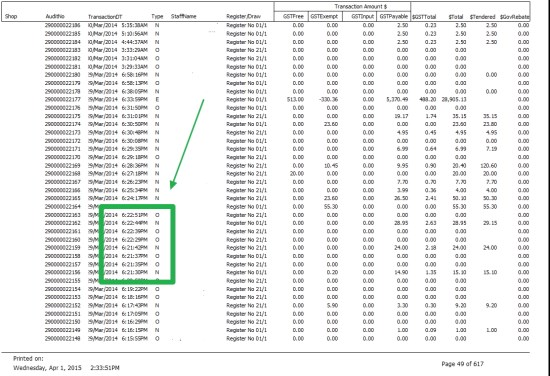Select the GSTFree column header

[x=293, y=16]
